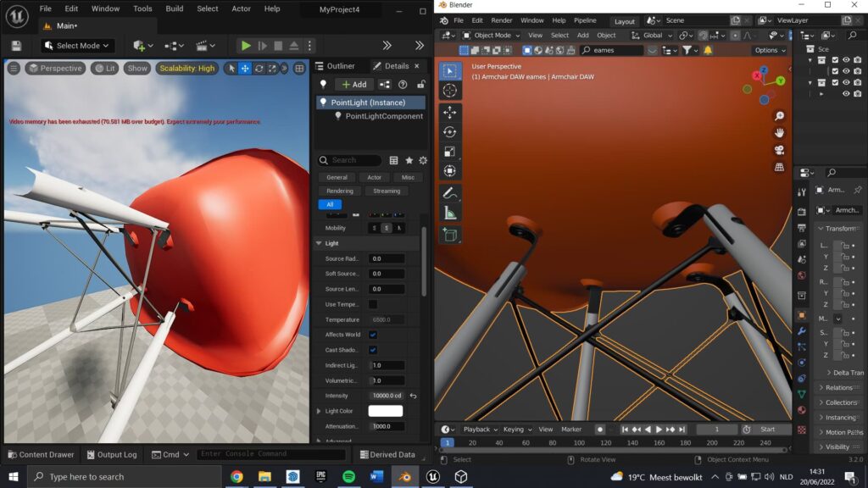Screen dimensions: 868x488
Task: Select the Measure tool in Blender
Action: point(449,213)
